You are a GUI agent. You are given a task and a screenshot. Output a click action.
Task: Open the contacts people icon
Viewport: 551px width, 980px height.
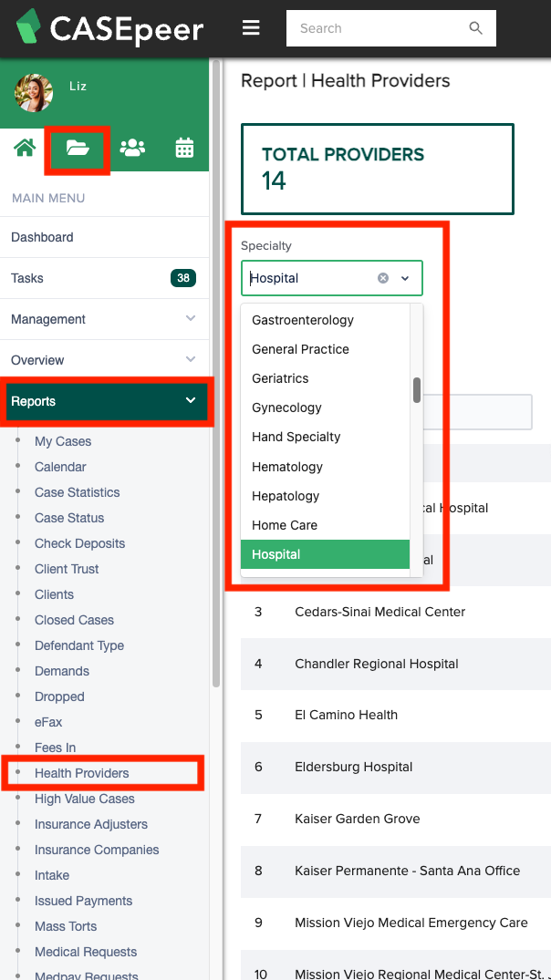pyautogui.click(x=132, y=148)
